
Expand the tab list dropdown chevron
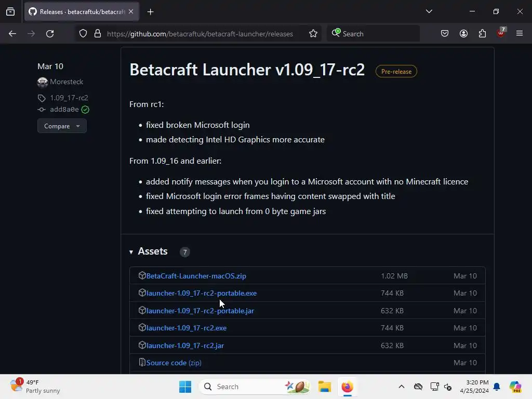(x=429, y=11)
